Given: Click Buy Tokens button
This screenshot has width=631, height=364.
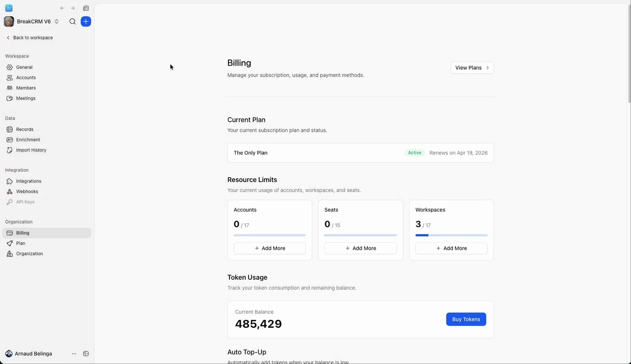Looking at the screenshot, I should 466,319.
